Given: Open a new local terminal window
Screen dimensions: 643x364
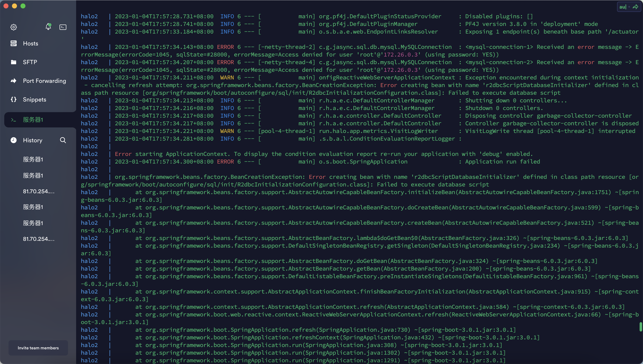Looking at the screenshot, I should point(63,27).
